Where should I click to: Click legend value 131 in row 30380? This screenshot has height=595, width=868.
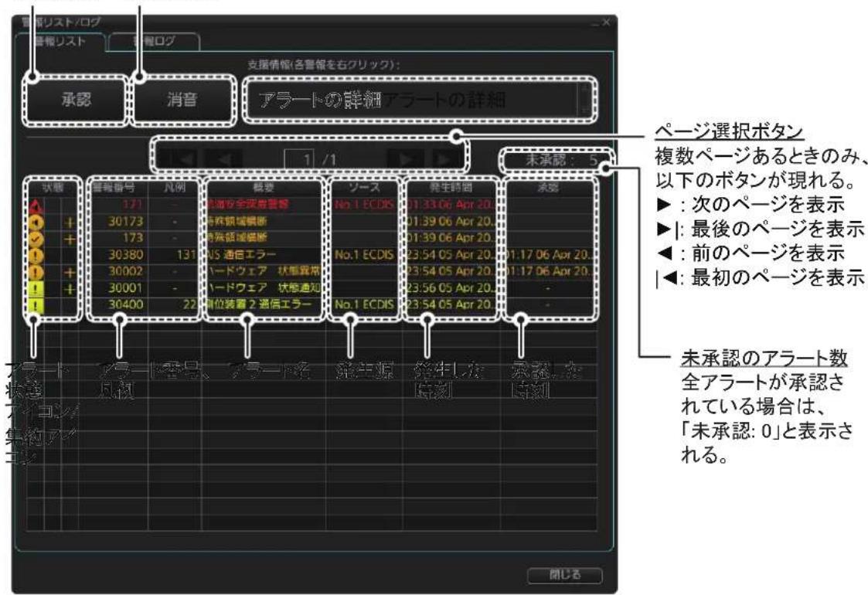coord(186,254)
